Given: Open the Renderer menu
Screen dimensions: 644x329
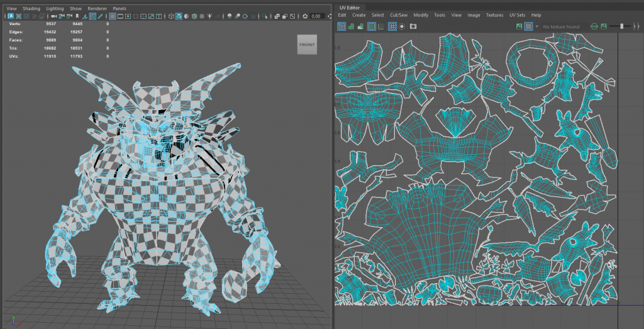Looking at the screenshot, I should coord(97,8).
